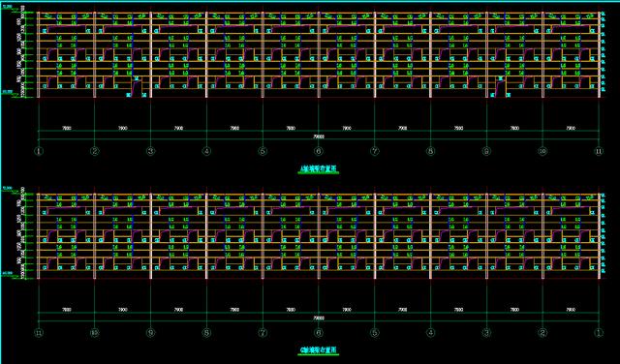
Task: Select axis bubble 8 of the upper elevation
Action: (431, 151)
